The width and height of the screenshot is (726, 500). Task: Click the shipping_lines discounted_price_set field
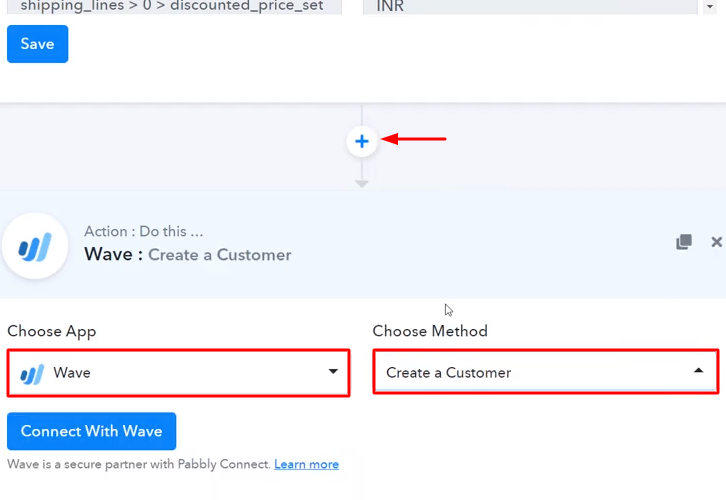click(175, 6)
